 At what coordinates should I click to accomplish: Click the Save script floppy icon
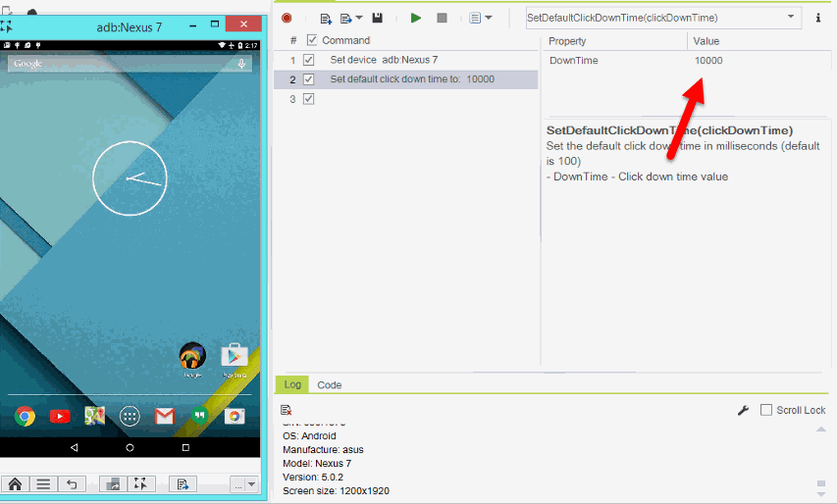coord(377,18)
